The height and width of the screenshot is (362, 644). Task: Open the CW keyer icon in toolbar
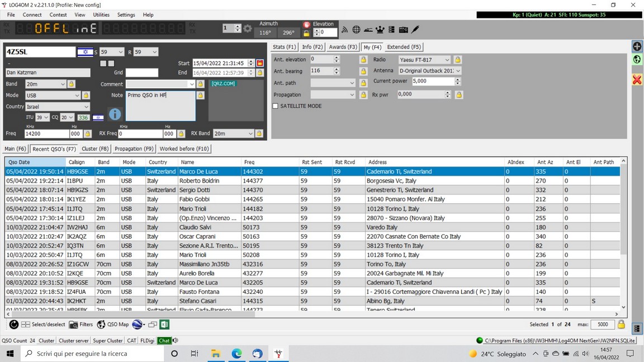(368, 30)
